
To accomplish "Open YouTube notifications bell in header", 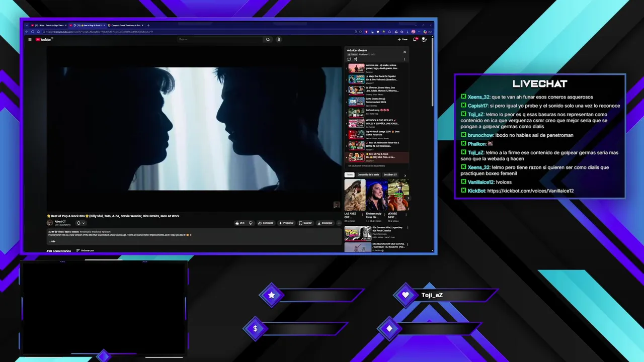I will click(416, 39).
